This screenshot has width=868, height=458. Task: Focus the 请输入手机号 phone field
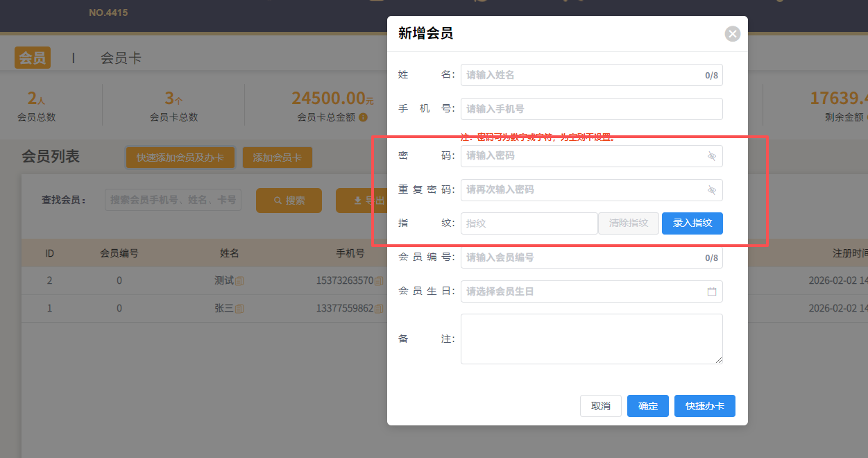coord(591,109)
